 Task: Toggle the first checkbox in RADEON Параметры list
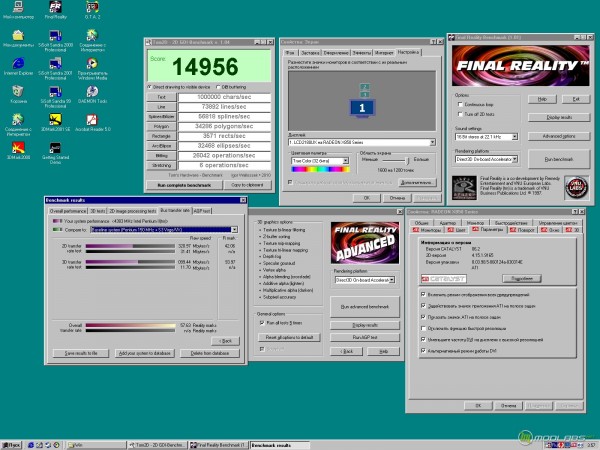tap(423, 294)
